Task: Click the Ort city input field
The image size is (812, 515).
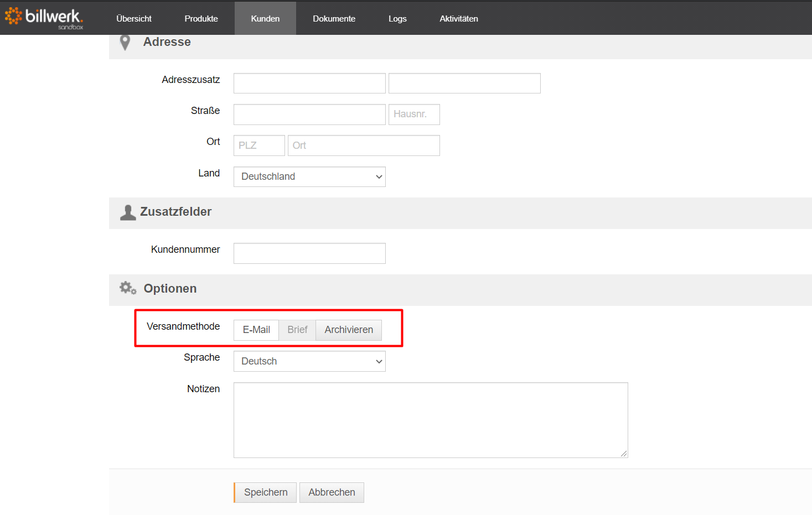Action: (364, 145)
